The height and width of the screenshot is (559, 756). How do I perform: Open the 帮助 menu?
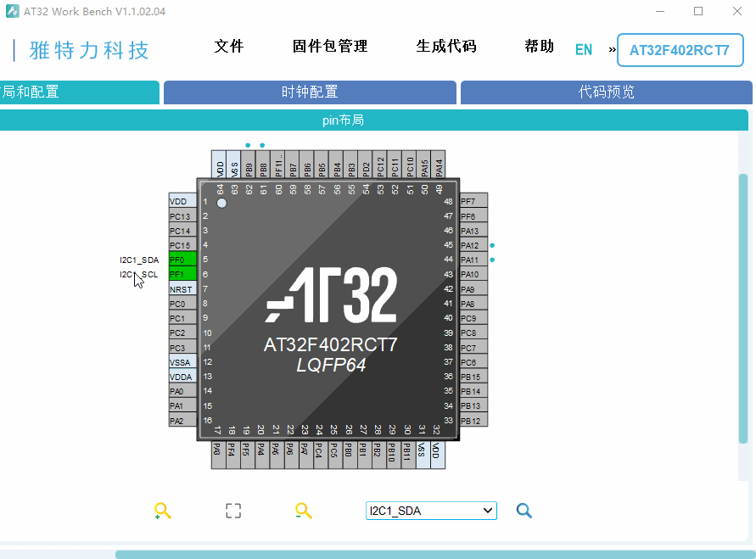(x=538, y=47)
